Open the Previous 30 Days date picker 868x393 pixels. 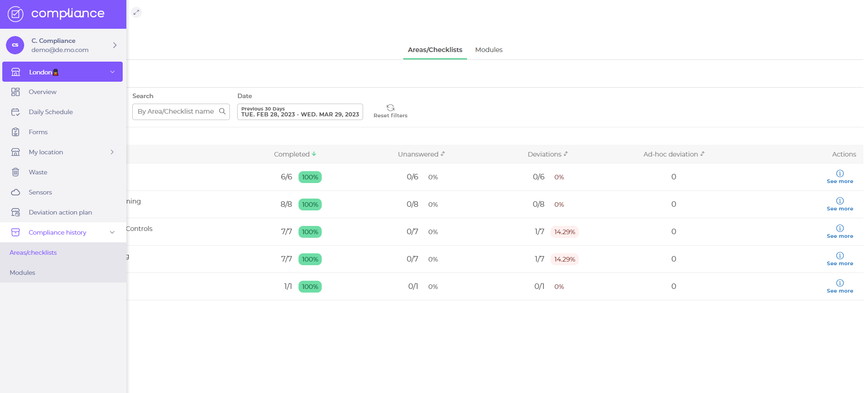(300, 112)
